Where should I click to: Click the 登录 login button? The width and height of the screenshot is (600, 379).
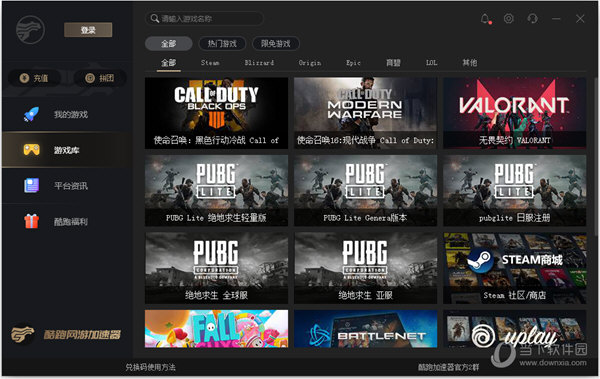click(x=88, y=30)
